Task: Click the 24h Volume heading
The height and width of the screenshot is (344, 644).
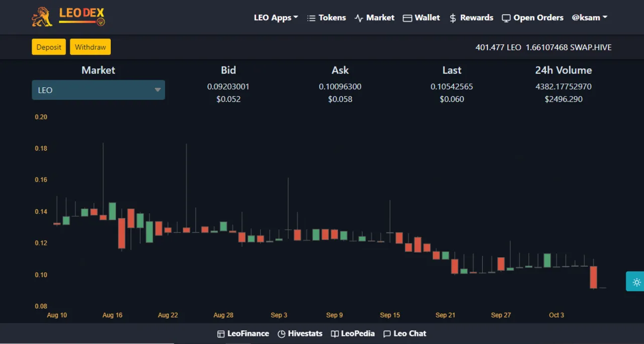Action: point(563,71)
